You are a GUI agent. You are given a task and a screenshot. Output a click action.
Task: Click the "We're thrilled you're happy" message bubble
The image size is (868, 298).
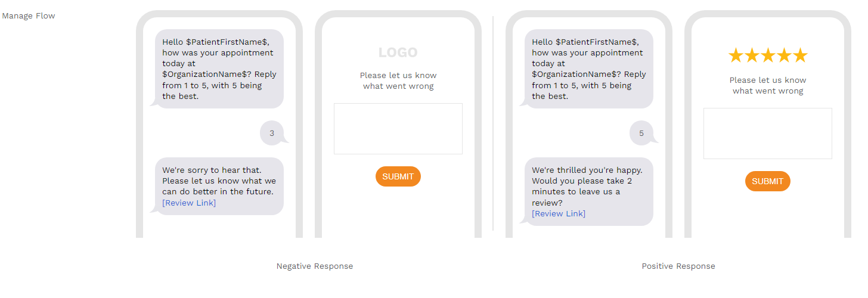[x=588, y=191]
